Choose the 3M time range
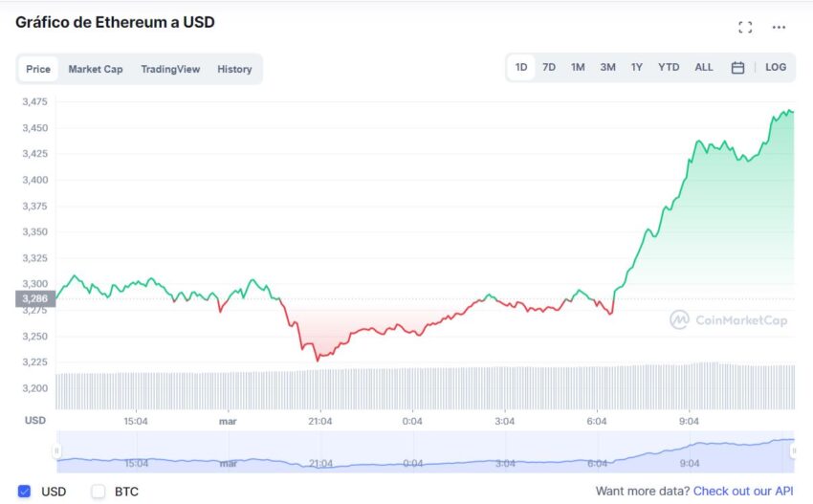The width and height of the screenshot is (813, 504). pos(607,67)
